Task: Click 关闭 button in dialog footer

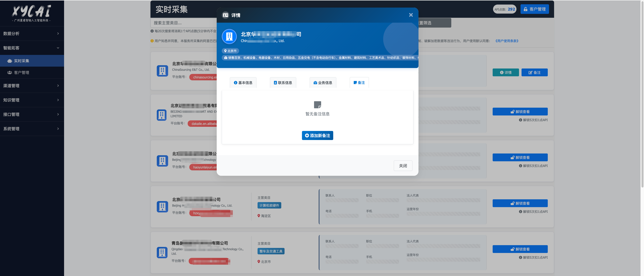Action: pyautogui.click(x=403, y=166)
